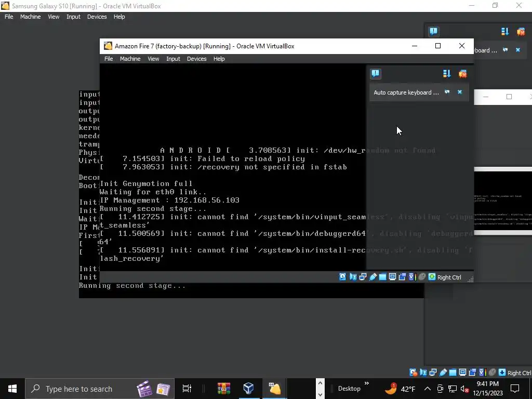Click help icon on Samsung Galaxy S10 notification
532x399 pixels.
[505, 50]
